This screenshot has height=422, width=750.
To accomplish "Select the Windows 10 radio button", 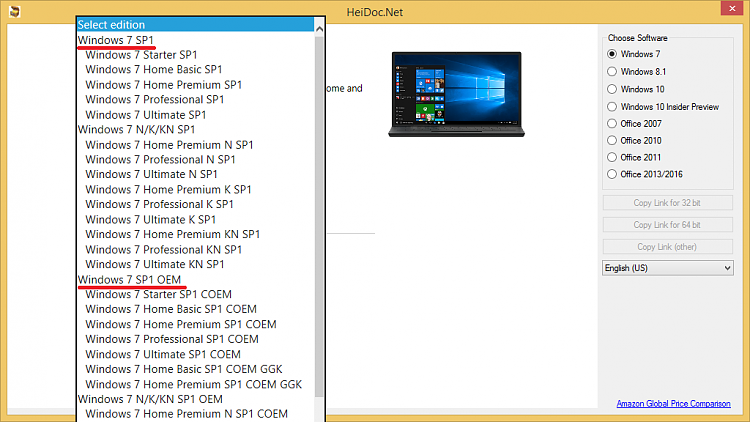I will (612, 89).
